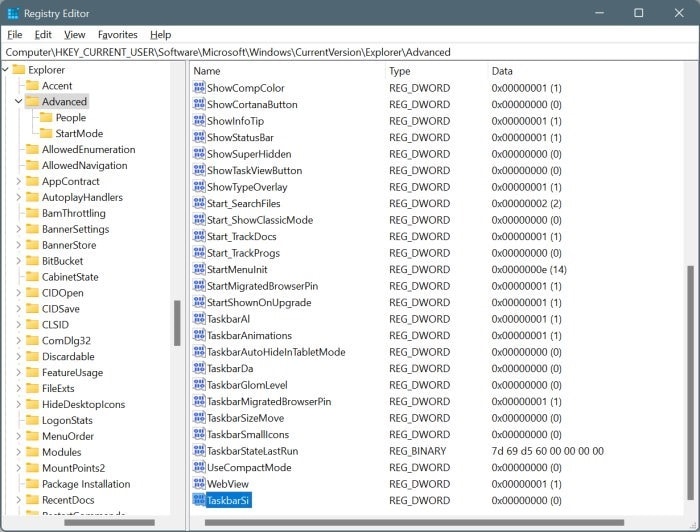The width and height of the screenshot is (700, 532).
Task: Click the FileExts folder icon
Action: (32, 388)
